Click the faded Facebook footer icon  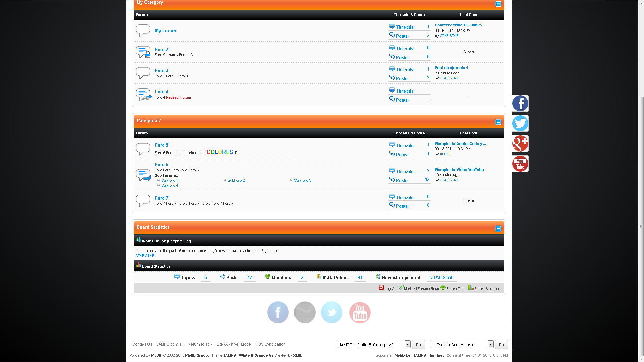tap(278, 312)
